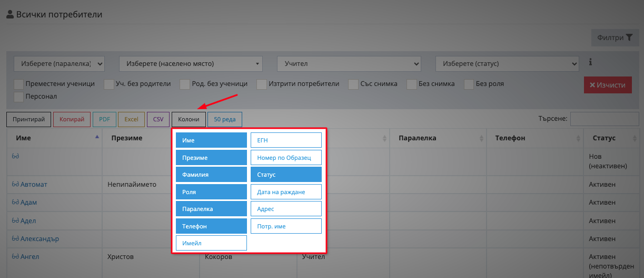Click the Филтри button
The image size is (644, 278).
click(x=615, y=37)
